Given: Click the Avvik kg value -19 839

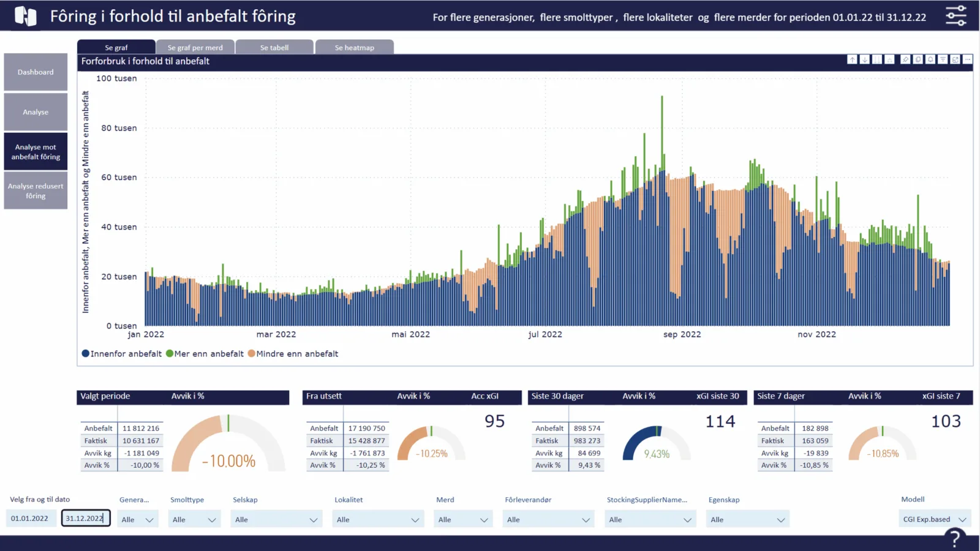Looking at the screenshot, I should (x=816, y=453).
